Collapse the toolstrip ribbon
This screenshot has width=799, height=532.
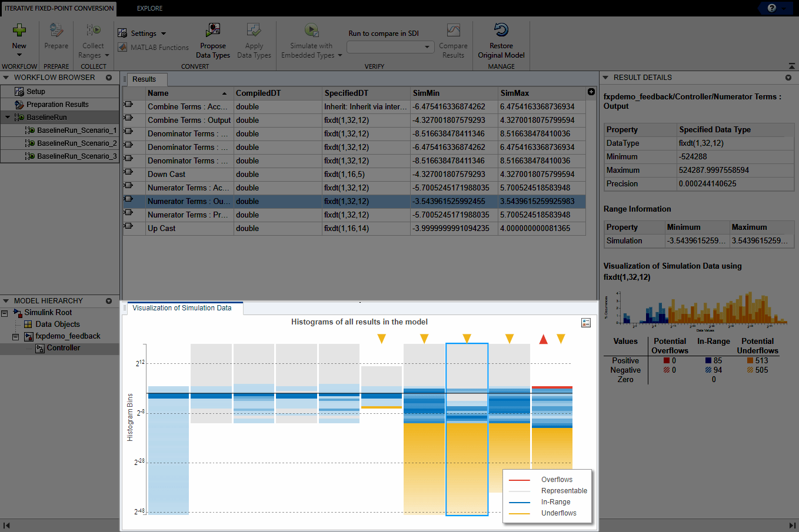point(791,66)
